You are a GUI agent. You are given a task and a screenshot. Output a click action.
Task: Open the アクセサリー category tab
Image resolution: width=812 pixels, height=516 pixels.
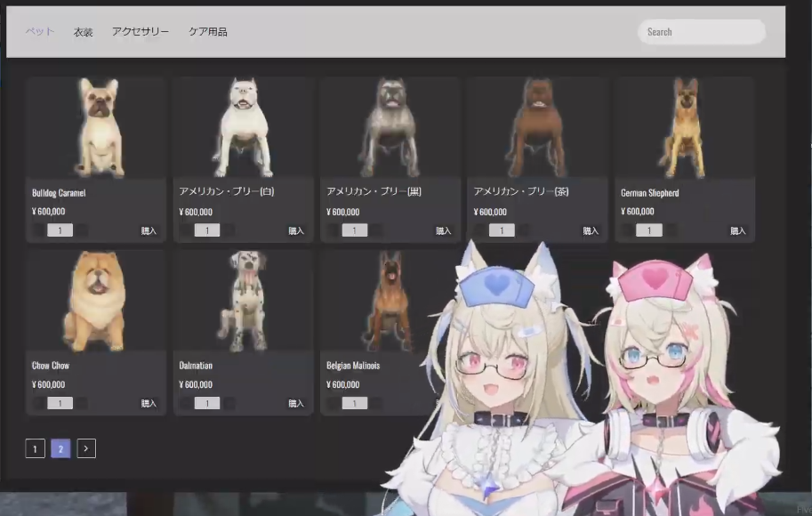click(140, 32)
